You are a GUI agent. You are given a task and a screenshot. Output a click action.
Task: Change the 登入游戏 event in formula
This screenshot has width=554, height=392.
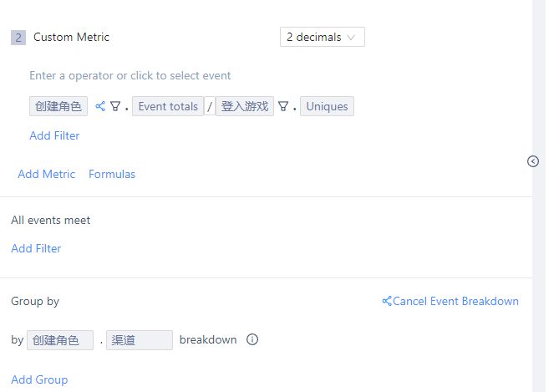click(245, 106)
